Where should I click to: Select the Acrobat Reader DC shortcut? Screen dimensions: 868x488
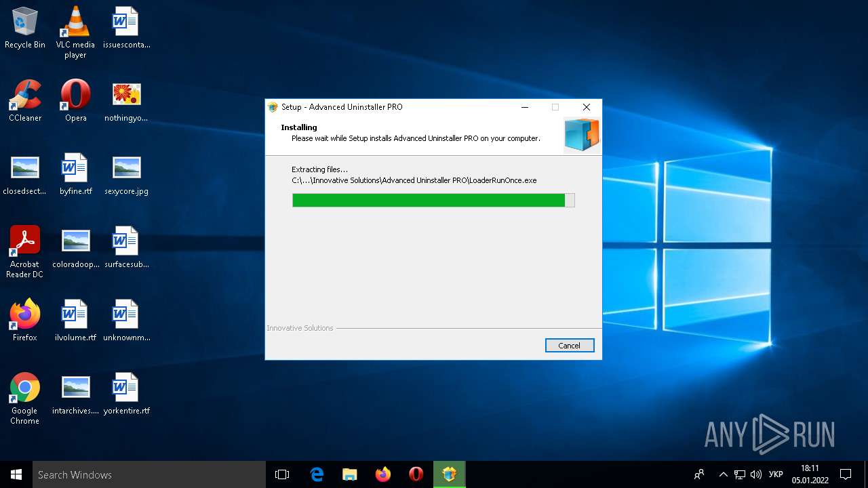pyautogui.click(x=25, y=252)
